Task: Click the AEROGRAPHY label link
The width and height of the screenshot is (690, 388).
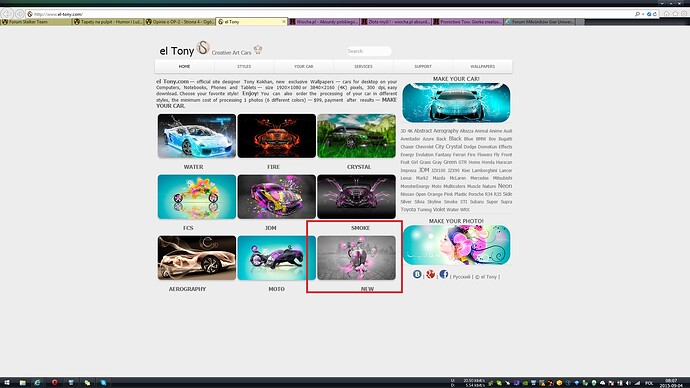Action: coord(187,289)
